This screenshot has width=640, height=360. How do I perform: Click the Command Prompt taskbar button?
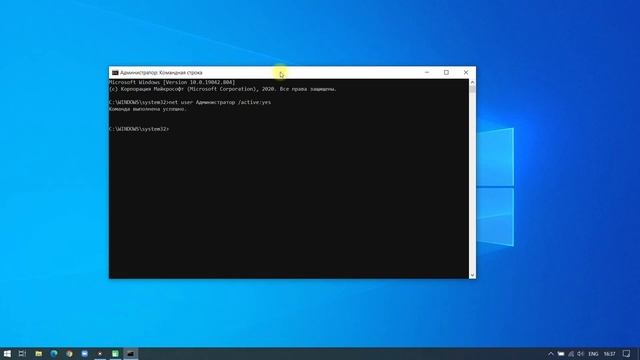(x=131, y=353)
